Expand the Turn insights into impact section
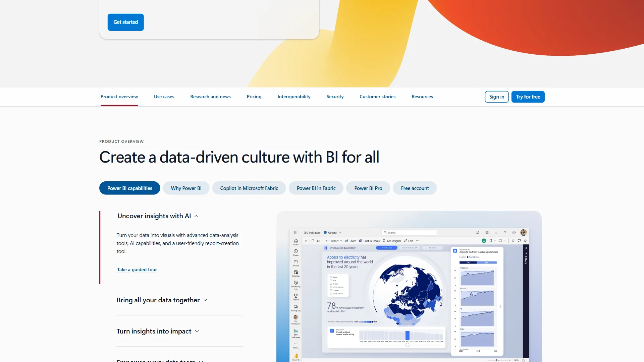Screen dimensions: 644x362 tap(158, 331)
